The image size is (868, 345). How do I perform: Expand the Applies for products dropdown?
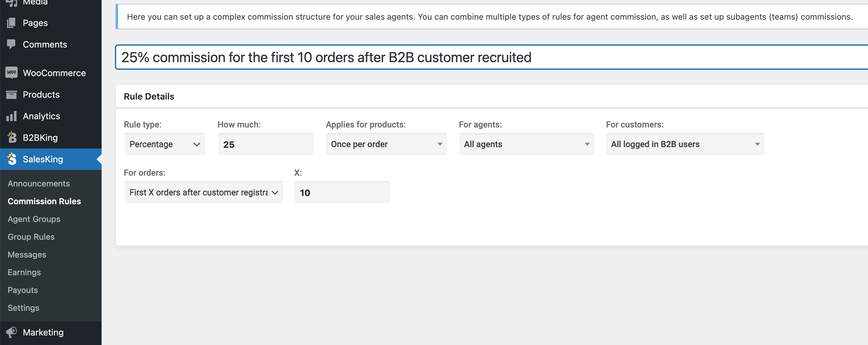coord(386,144)
